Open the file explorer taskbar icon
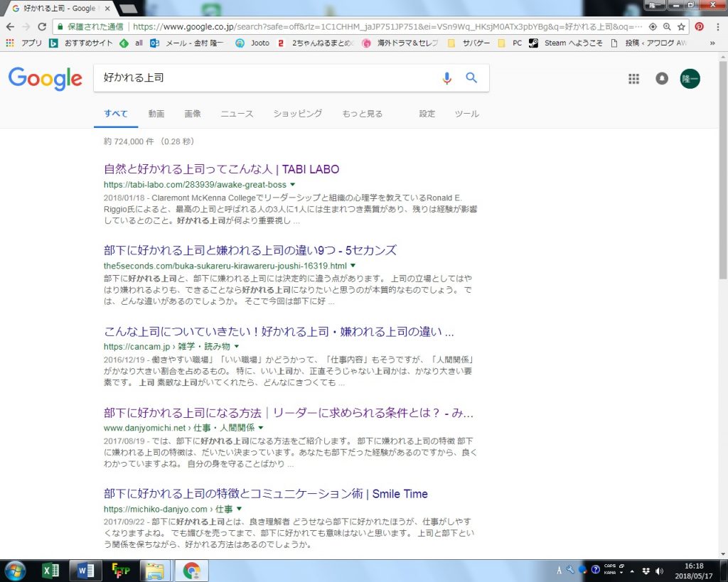This screenshot has width=728, height=582. point(155,571)
